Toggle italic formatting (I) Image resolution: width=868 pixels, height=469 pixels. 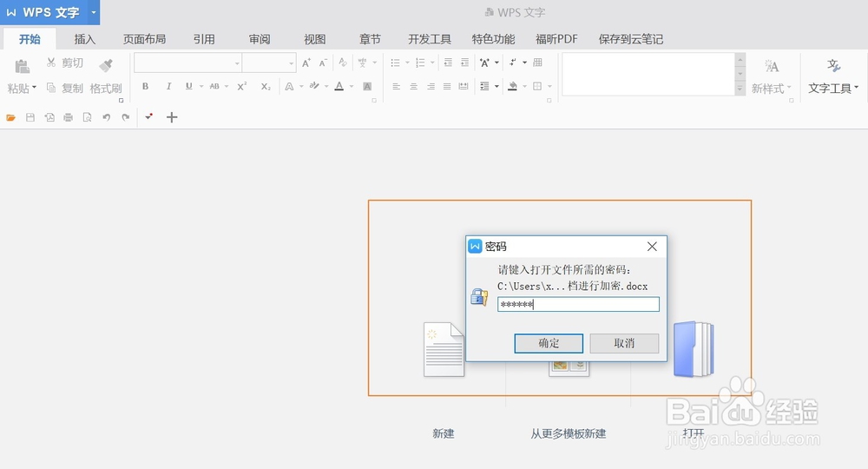(168, 86)
